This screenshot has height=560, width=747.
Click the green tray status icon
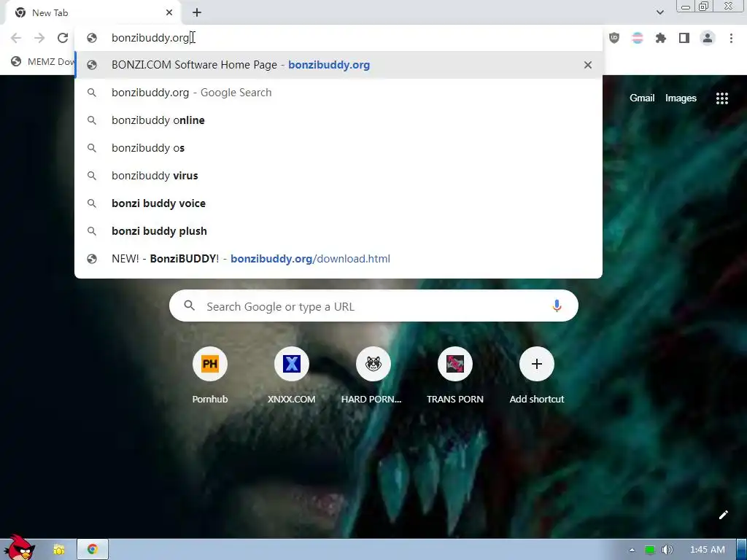coord(649,550)
